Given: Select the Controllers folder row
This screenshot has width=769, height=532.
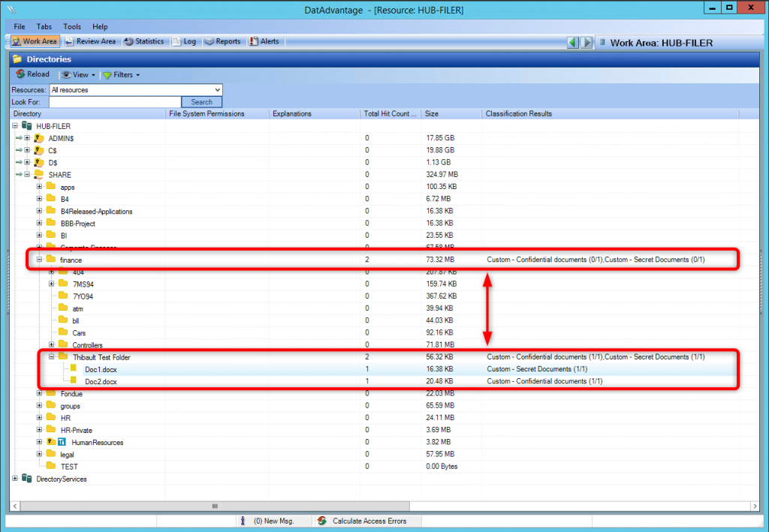Looking at the screenshot, I should coord(374,345).
